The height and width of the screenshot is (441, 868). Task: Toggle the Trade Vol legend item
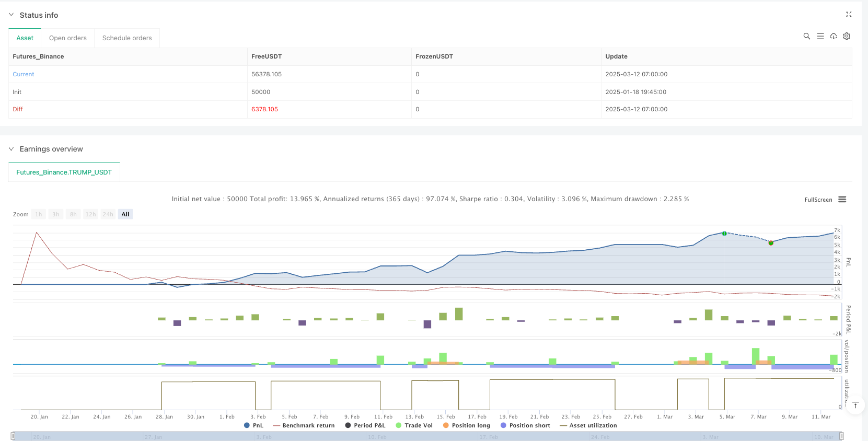pyautogui.click(x=414, y=425)
